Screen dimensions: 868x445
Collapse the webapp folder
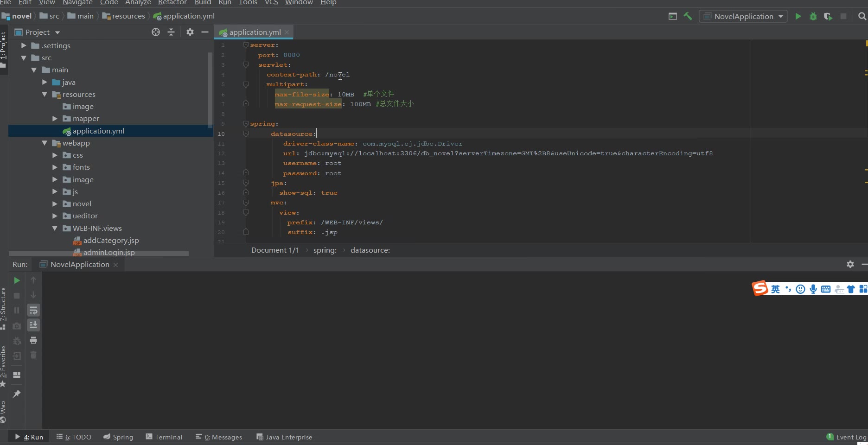(45, 143)
